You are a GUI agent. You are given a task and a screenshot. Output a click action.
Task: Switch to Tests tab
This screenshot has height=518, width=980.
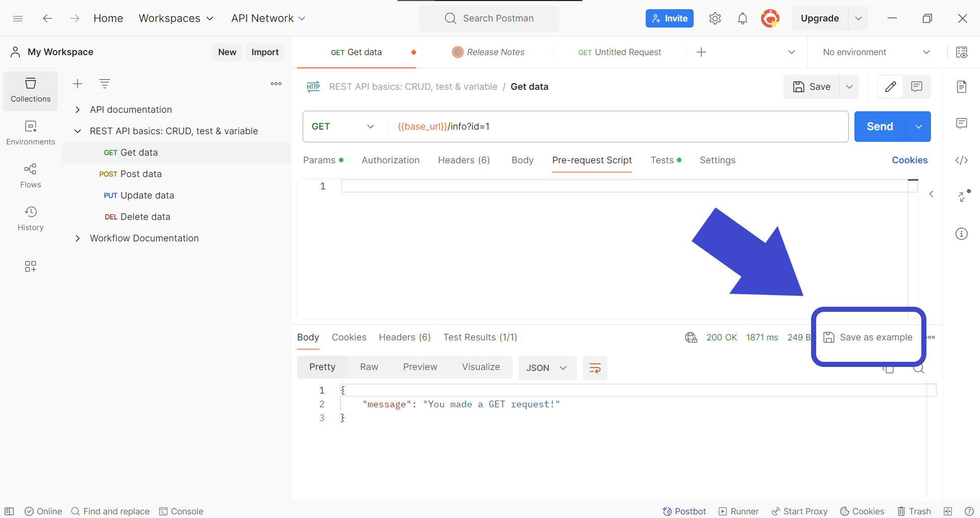tap(666, 160)
